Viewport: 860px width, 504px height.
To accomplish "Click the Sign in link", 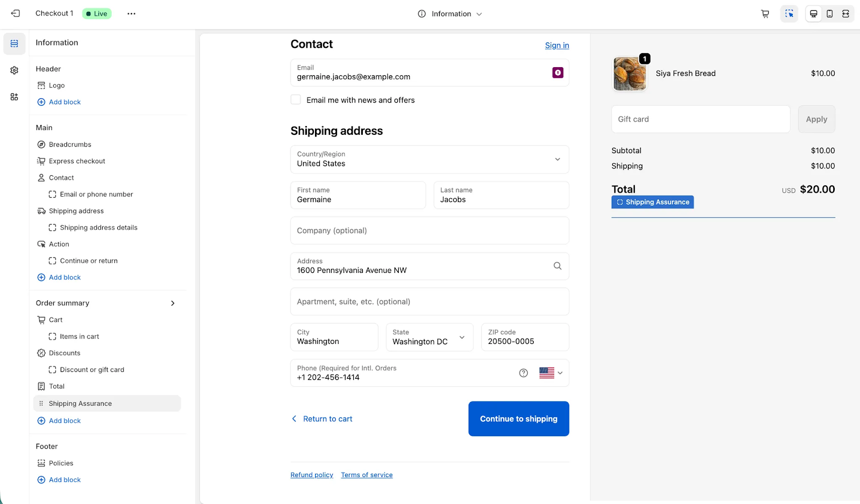I will [x=557, y=46].
